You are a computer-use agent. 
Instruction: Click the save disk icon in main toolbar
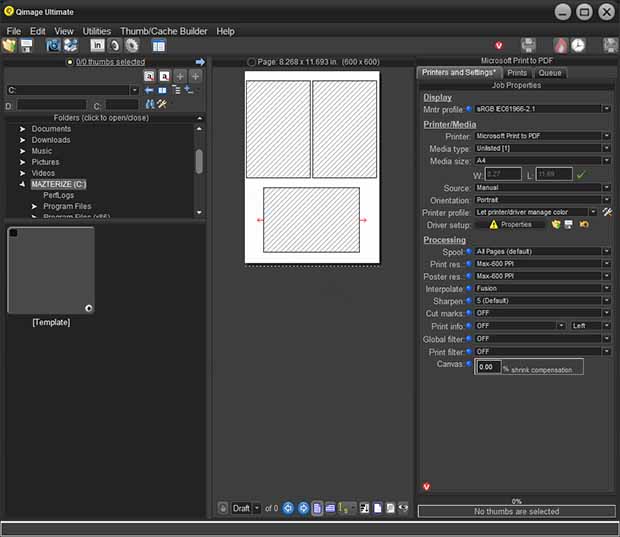27,45
